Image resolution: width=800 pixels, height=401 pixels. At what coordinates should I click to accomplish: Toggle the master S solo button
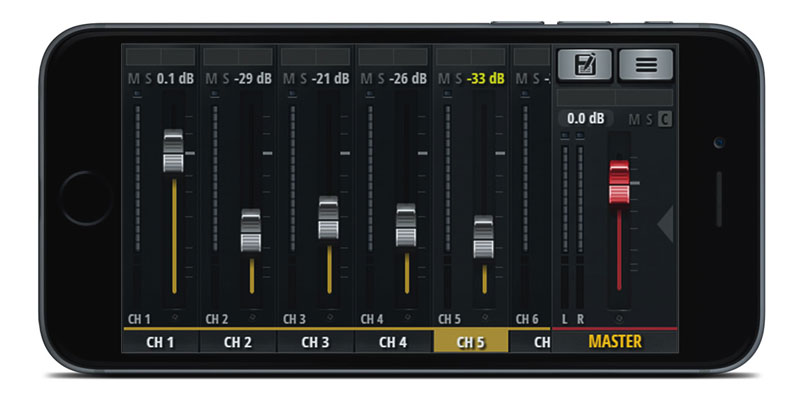click(x=649, y=120)
